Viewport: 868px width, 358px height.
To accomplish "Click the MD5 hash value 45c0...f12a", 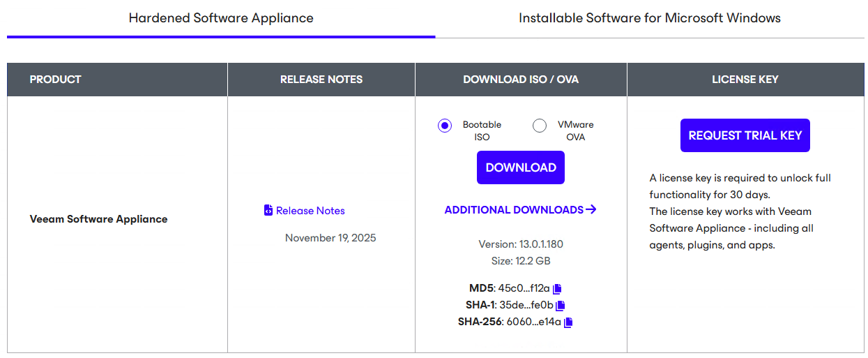I will 524,288.
